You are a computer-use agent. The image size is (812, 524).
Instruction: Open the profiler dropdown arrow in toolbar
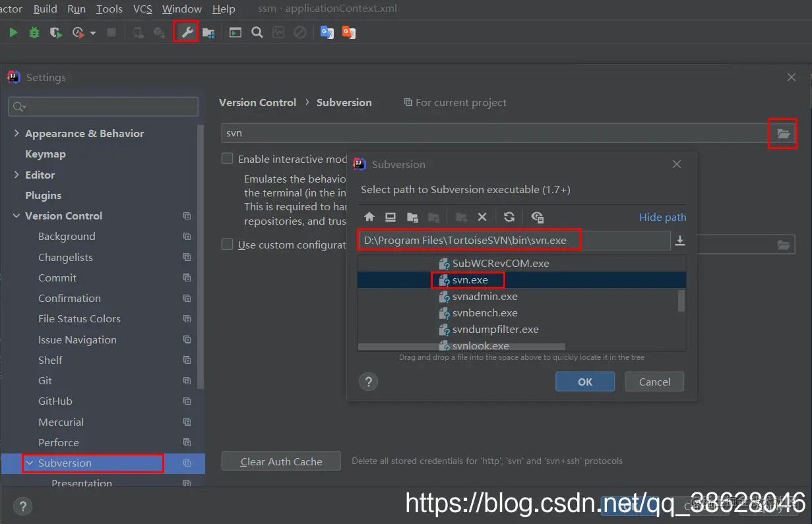point(93,33)
